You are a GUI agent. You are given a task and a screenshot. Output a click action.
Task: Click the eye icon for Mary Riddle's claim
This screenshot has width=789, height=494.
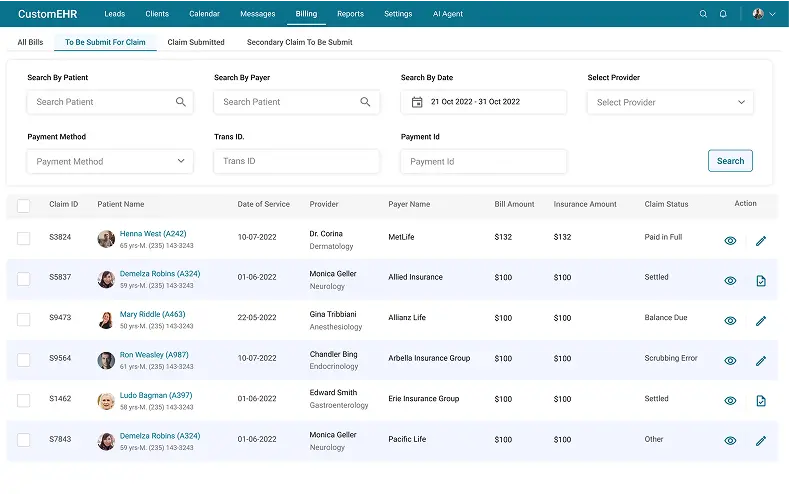pyautogui.click(x=730, y=321)
